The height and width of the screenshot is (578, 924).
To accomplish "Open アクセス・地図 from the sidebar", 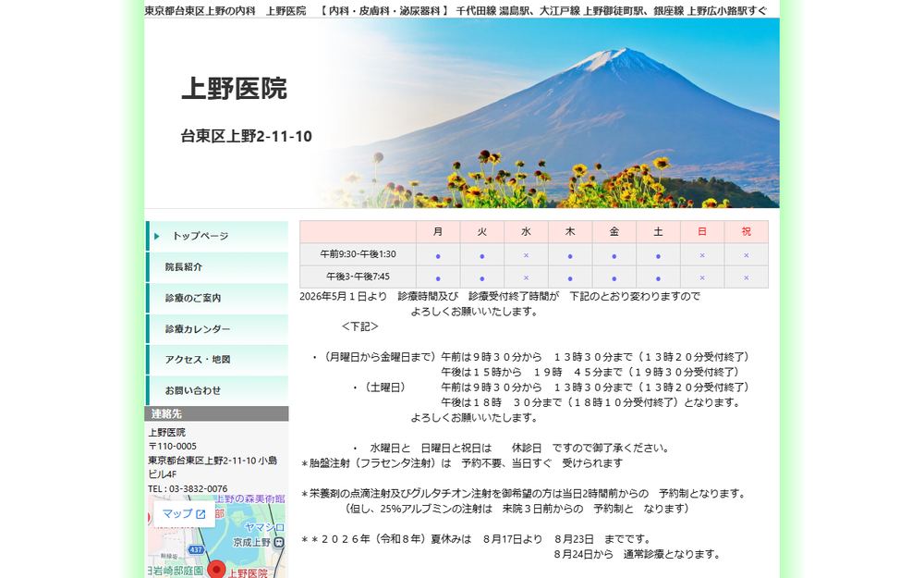I will click(217, 360).
